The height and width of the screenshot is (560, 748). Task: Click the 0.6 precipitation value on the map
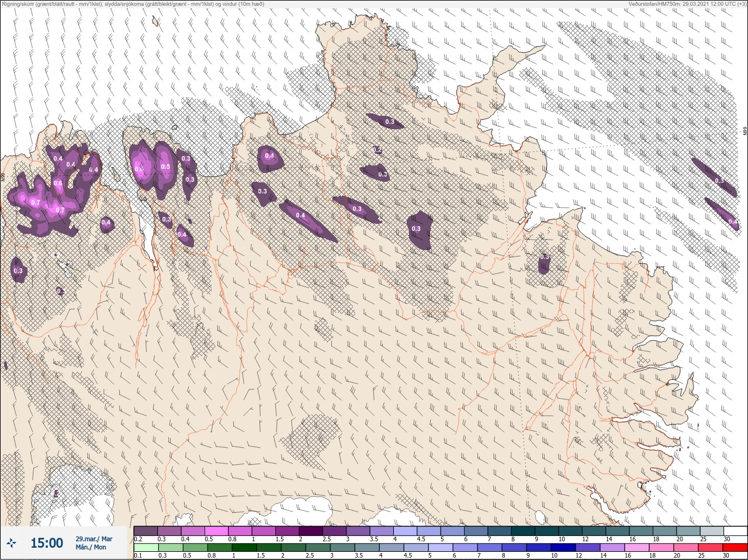click(x=58, y=184)
